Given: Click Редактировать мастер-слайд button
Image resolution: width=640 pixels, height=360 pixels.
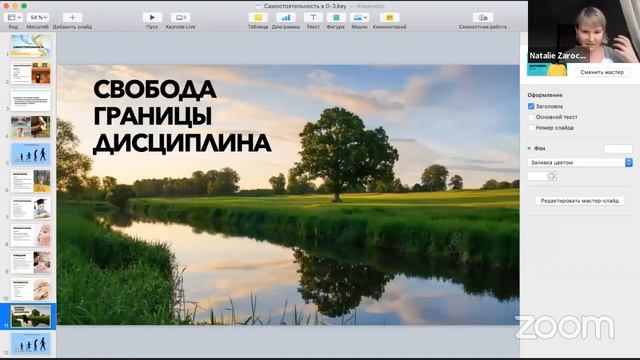Looking at the screenshot, I should click(580, 201).
